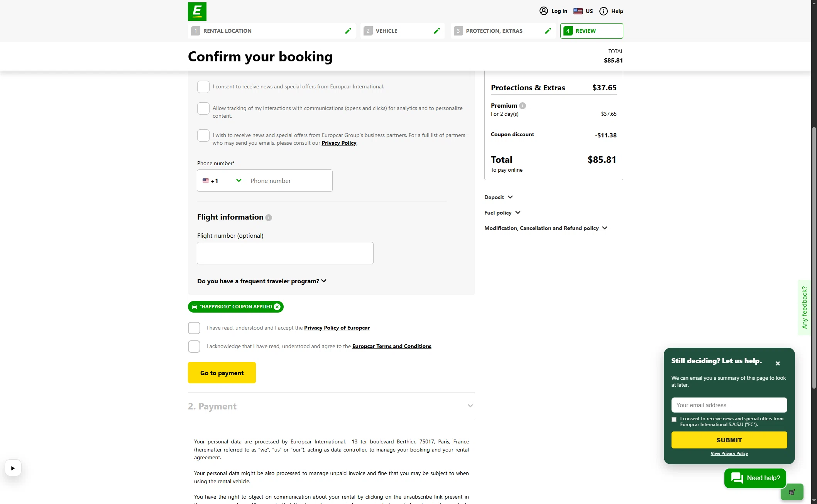817x504 pixels.
Task: Open the Help menu
Action: click(x=611, y=11)
